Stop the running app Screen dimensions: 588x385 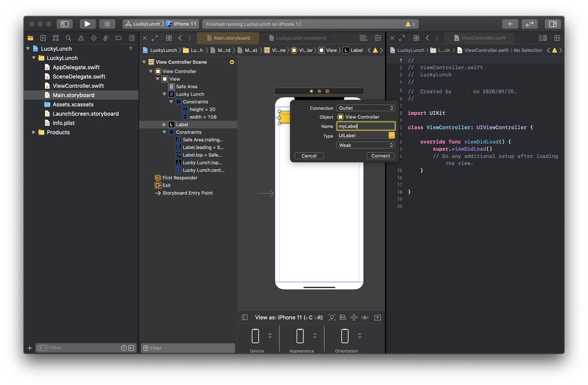click(107, 24)
